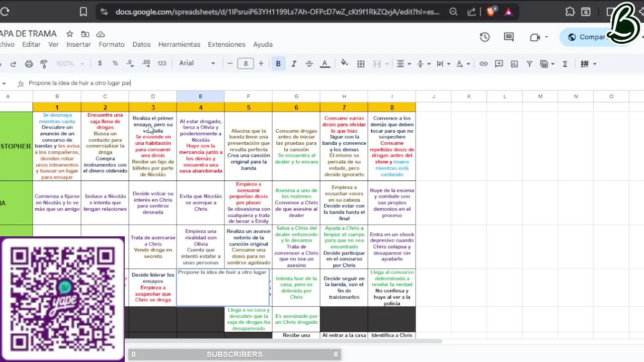This screenshot has height=362, width=644.
Task: Decrease decimal places
Action: (x=130, y=64)
